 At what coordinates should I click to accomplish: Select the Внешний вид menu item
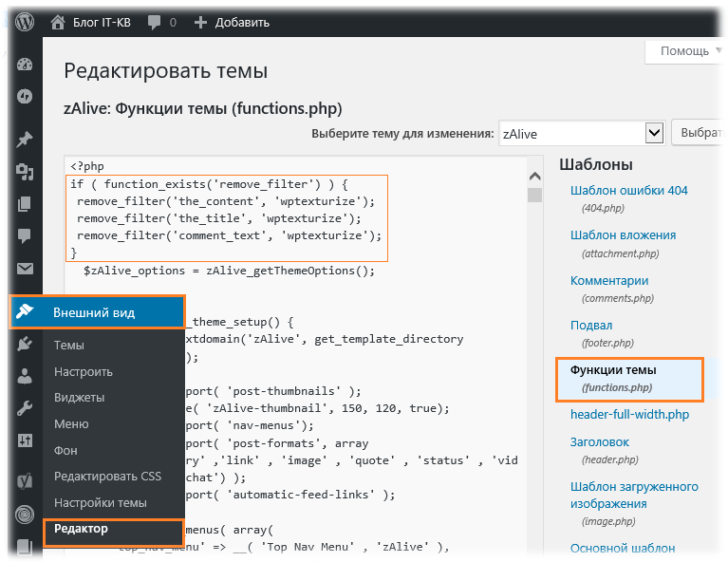(x=97, y=312)
